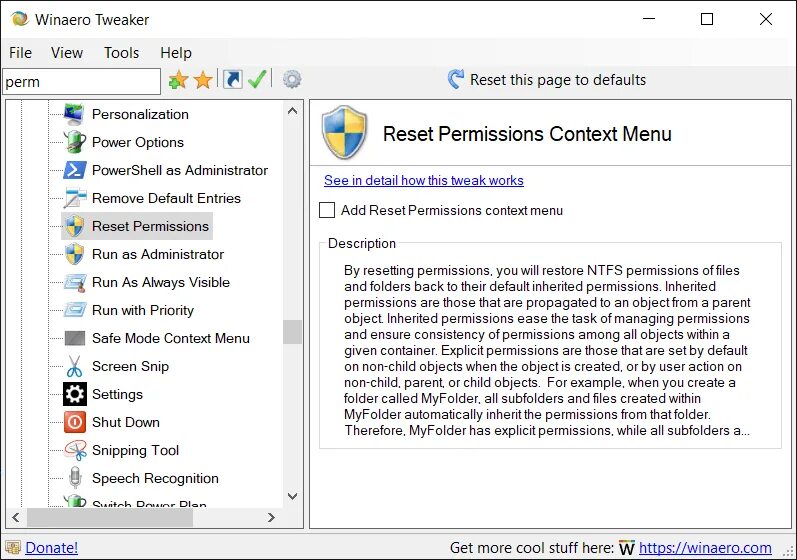Select the Screen Snip tree item
797x560 pixels.
(130, 366)
